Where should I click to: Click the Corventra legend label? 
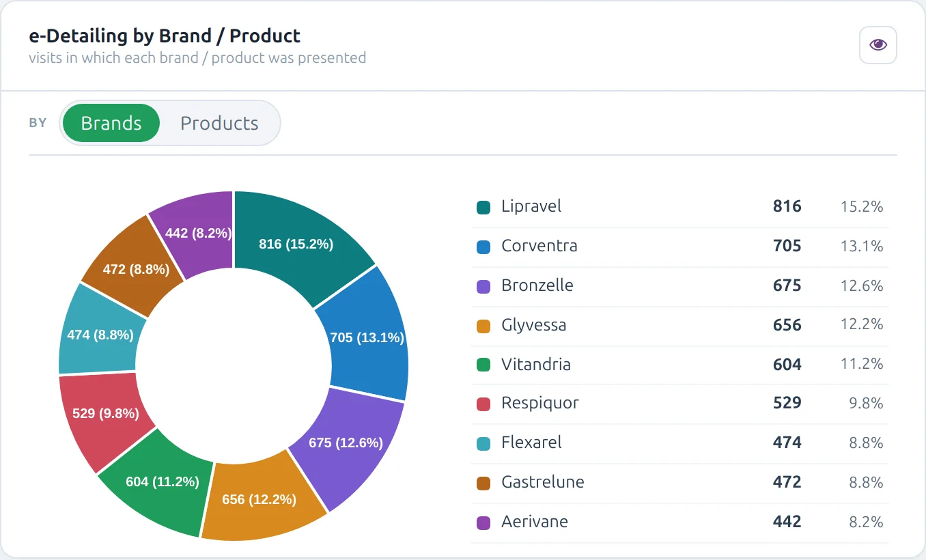[x=539, y=246]
